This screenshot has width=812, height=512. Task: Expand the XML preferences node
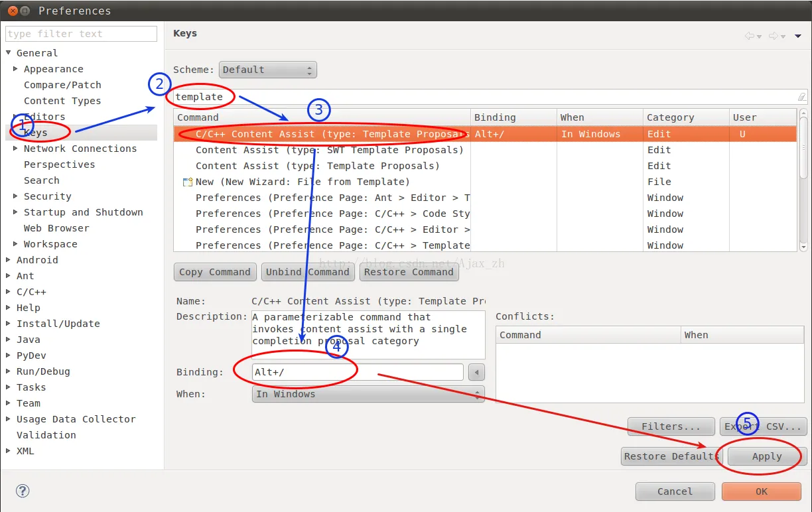coord(9,451)
